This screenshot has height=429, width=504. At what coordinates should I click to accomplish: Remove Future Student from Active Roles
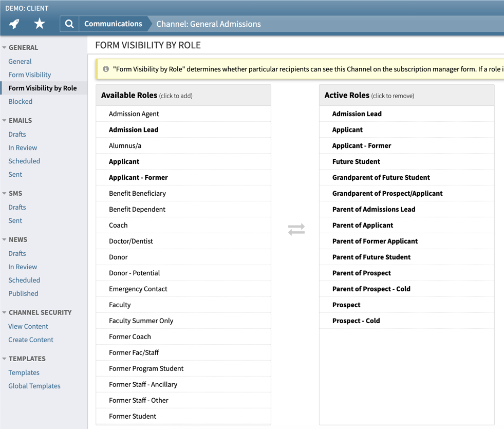pyautogui.click(x=356, y=161)
